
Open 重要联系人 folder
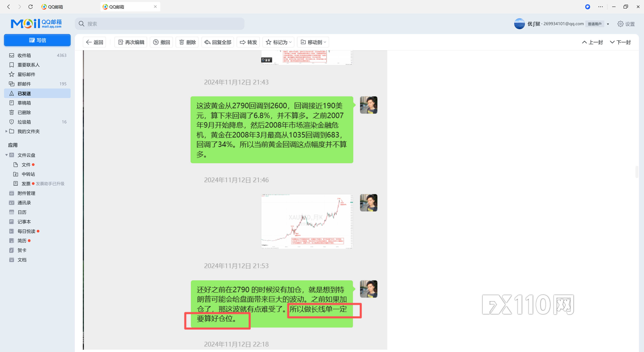tap(37, 65)
